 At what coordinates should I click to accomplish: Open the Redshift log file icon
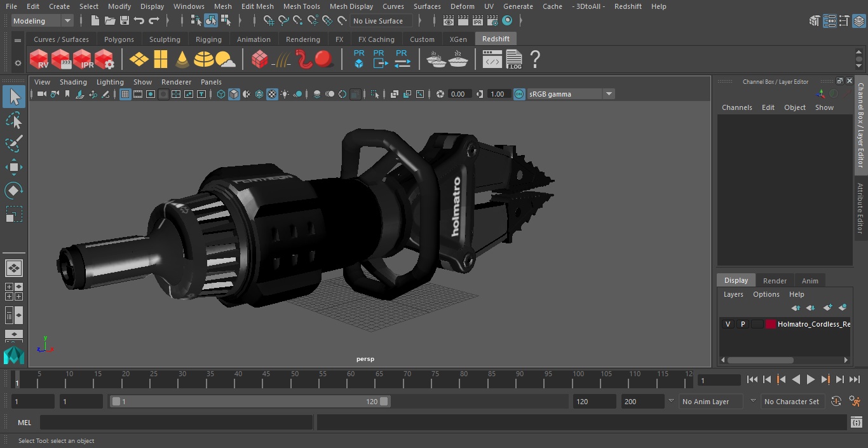click(x=513, y=60)
